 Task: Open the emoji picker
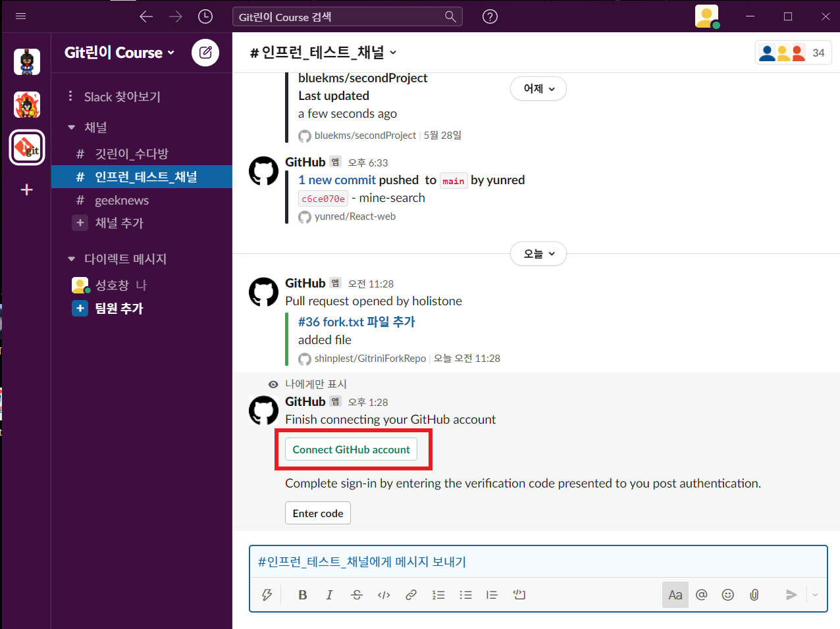(727, 595)
